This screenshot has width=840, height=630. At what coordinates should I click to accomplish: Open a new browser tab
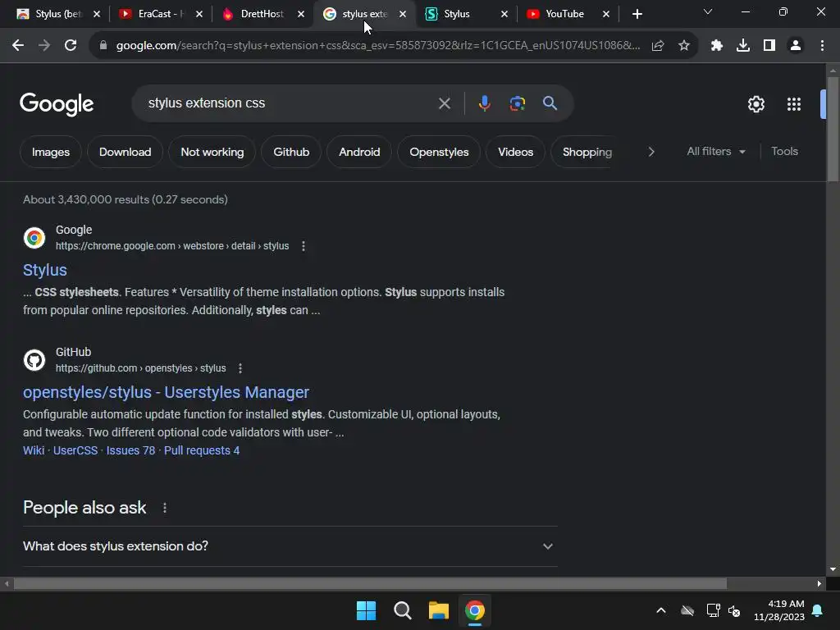point(637,14)
